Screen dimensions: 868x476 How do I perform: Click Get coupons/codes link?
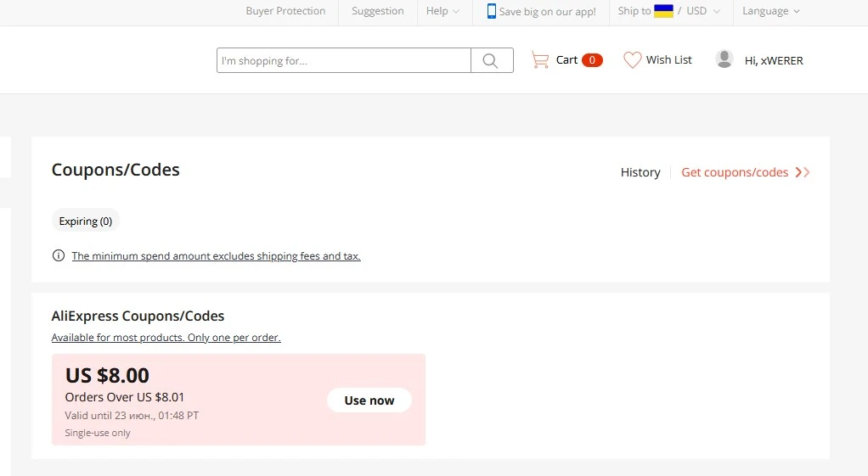tap(735, 172)
